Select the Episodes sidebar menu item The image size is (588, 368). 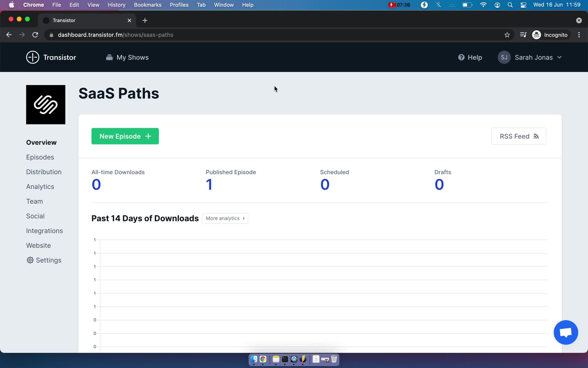tap(40, 157)
